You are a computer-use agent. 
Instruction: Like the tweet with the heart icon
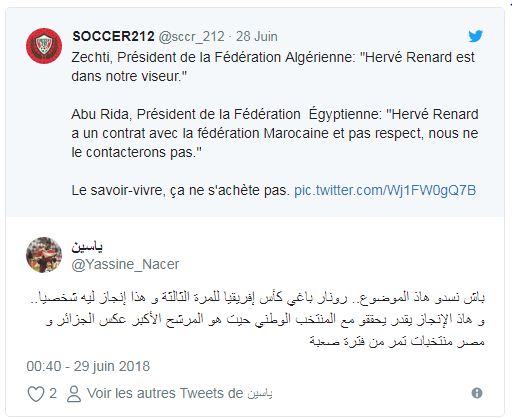pyautogui.click(x=35, y=394)
